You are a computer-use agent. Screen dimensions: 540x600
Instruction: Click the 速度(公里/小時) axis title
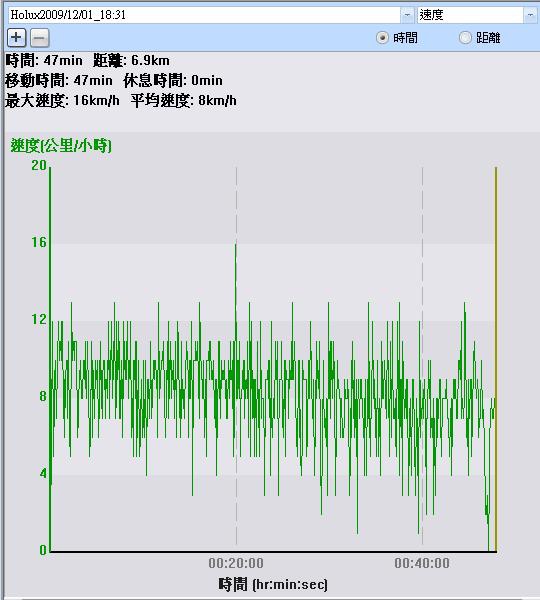point(61,146)
